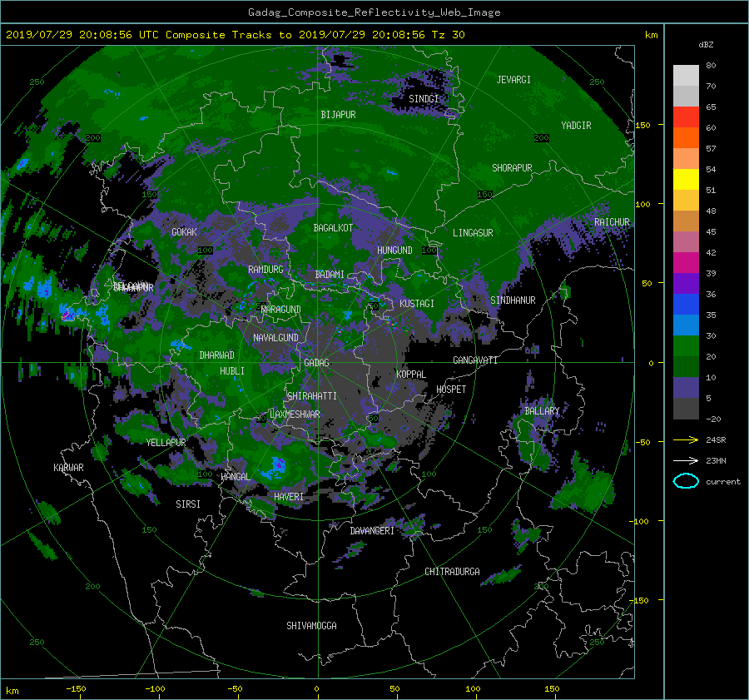Pick the bright green swatch between 30 and 20 dBZ
Viewport: 749px width, 700px height.
(x=686, y=346)
